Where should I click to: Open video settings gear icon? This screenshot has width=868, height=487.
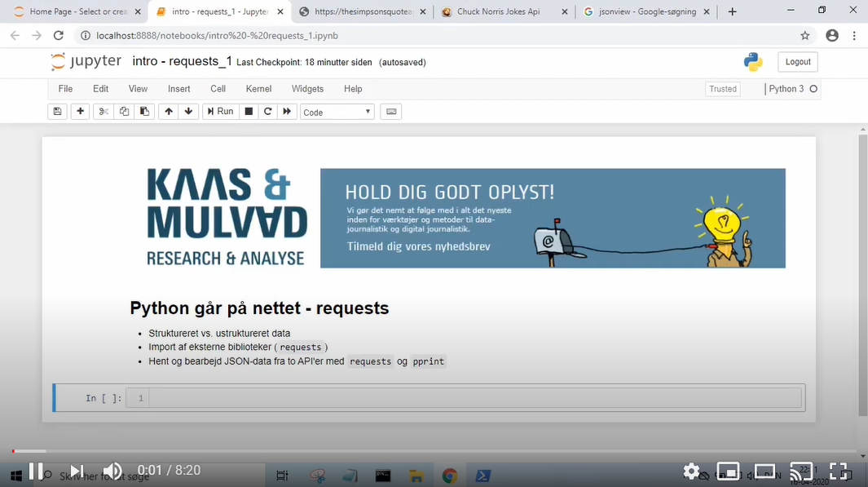[691, 472]
